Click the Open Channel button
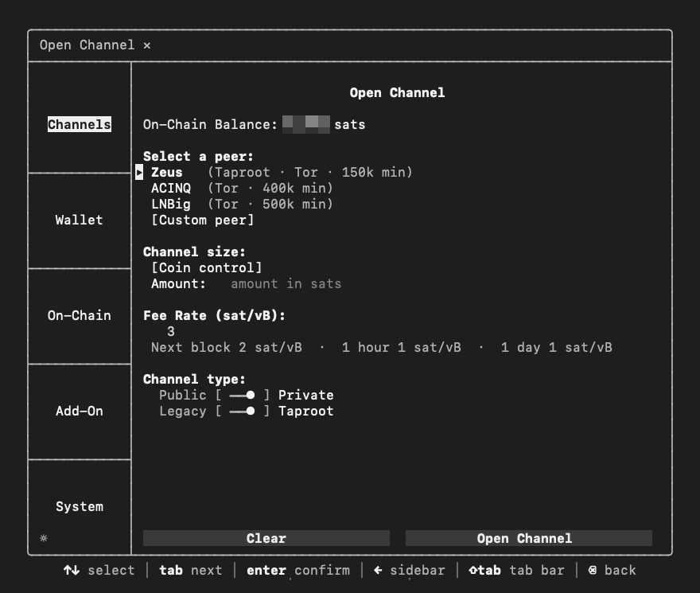The height and width of the screenshot is (593, 700). click(528, 538)
